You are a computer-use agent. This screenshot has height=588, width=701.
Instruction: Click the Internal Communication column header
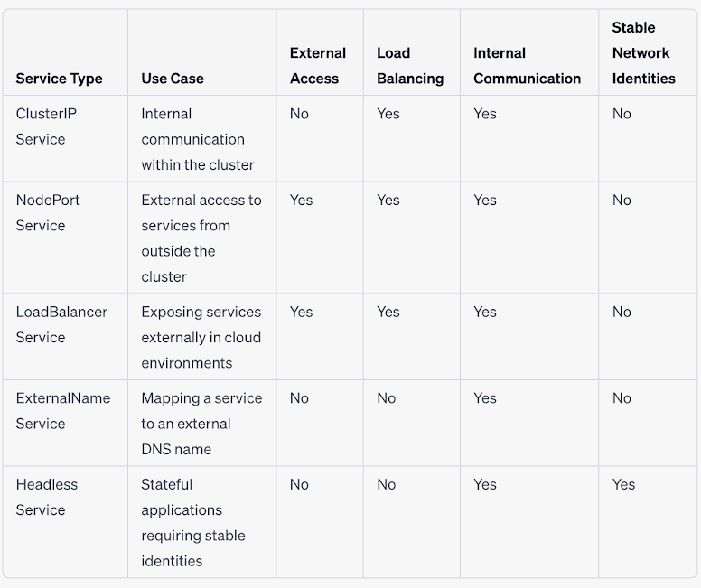point(527,66)
